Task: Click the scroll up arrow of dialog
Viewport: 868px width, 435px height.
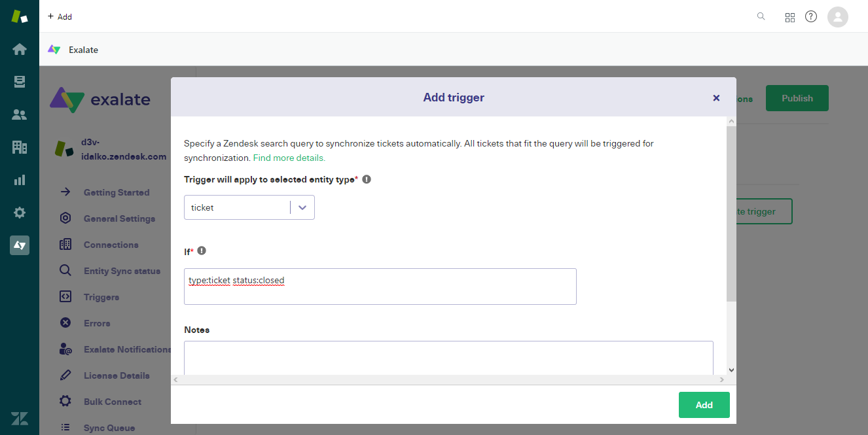Action: (x=731, y=122)
